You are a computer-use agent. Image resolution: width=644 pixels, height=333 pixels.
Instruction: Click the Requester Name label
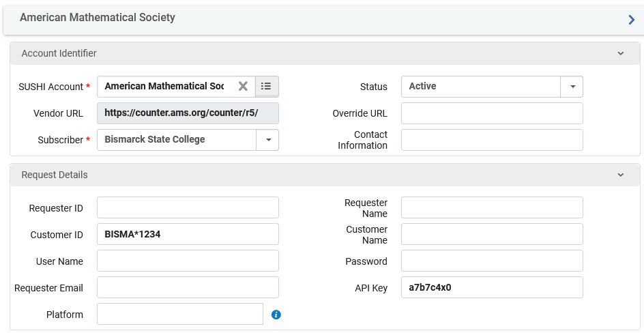tap(366, 208)
